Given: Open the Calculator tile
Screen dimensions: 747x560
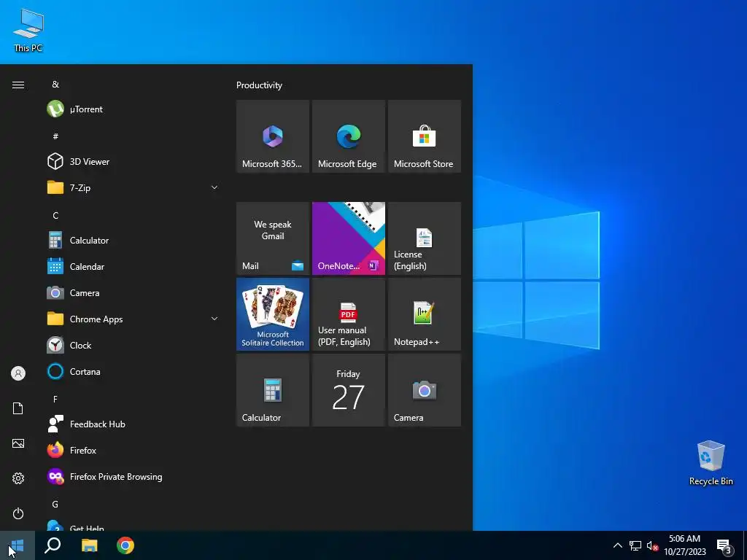Looking at the screenshot, I should pos(273,390).
